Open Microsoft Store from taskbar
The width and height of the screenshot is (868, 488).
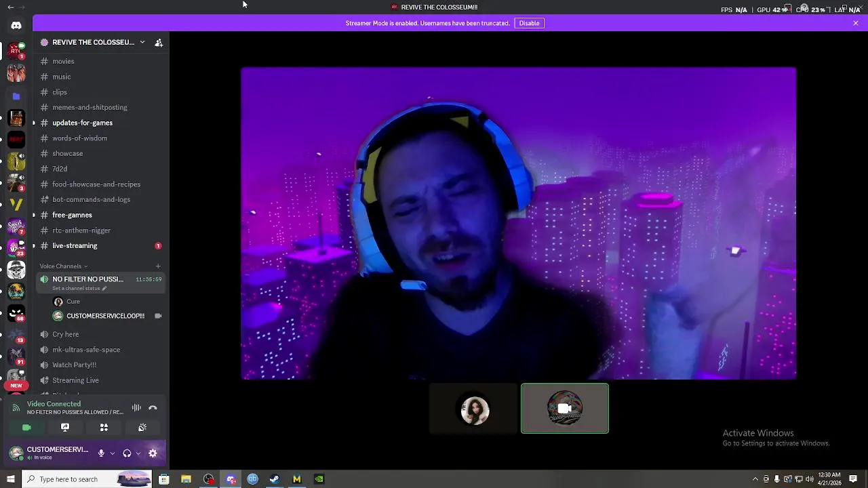point(163,479)
